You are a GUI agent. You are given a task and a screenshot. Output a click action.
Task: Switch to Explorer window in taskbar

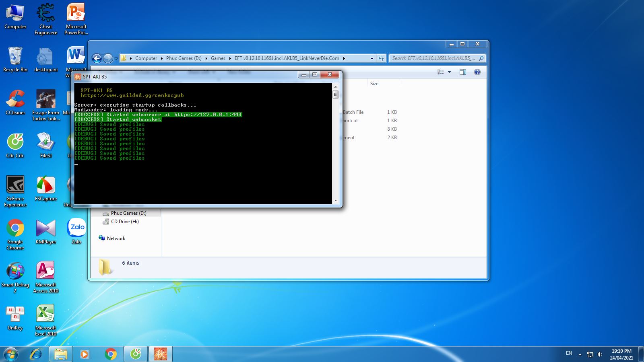pos(61,354)
